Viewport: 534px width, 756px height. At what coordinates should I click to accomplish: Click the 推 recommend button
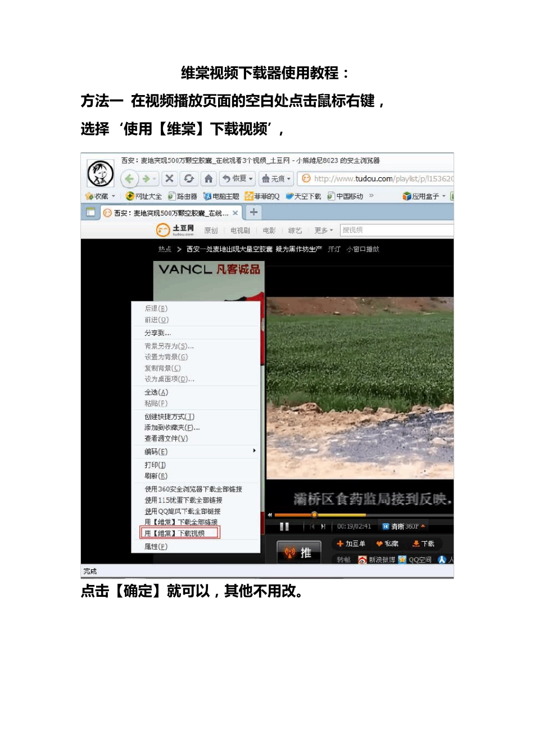(298, 552)
